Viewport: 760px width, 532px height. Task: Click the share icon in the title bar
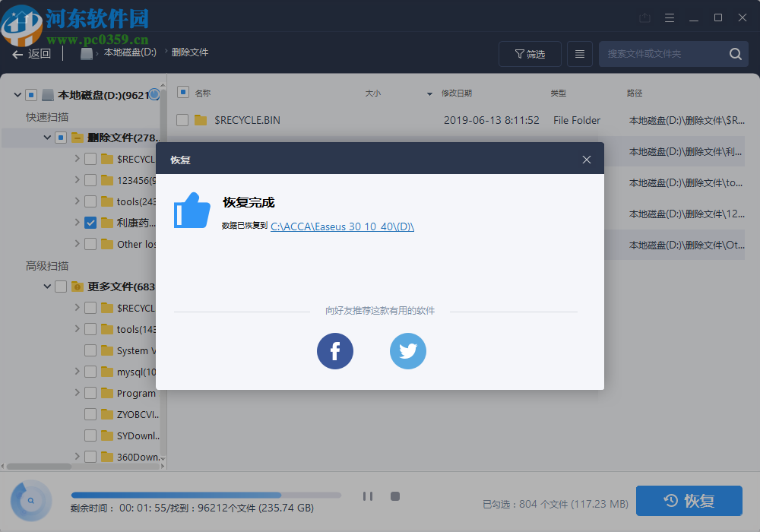645,17
